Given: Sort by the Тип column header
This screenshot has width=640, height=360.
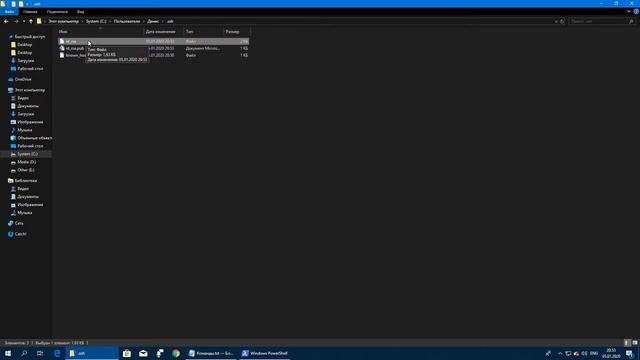Looking at the screenshot, I should [203, 31].
